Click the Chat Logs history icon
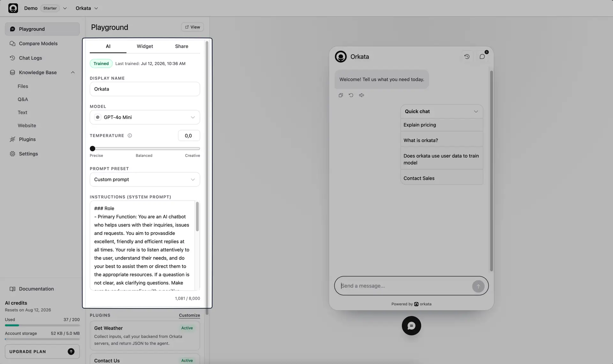This screenshot has height=364, width=613. click(12, 58)
